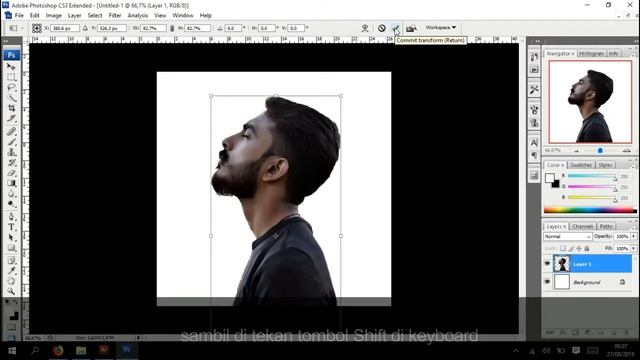Select the Dodge tool
The width and height of the screenshot is (640, 360).
click(11, 204)
